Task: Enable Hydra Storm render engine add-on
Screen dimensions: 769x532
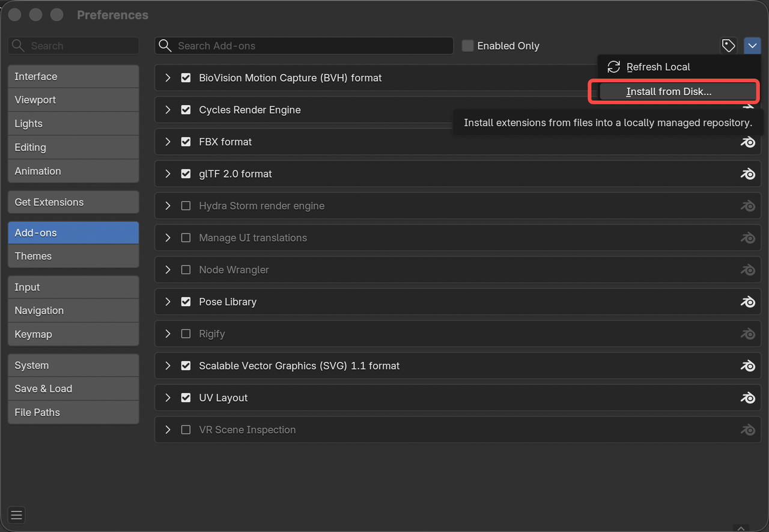Action: click(x=186, y=206)
